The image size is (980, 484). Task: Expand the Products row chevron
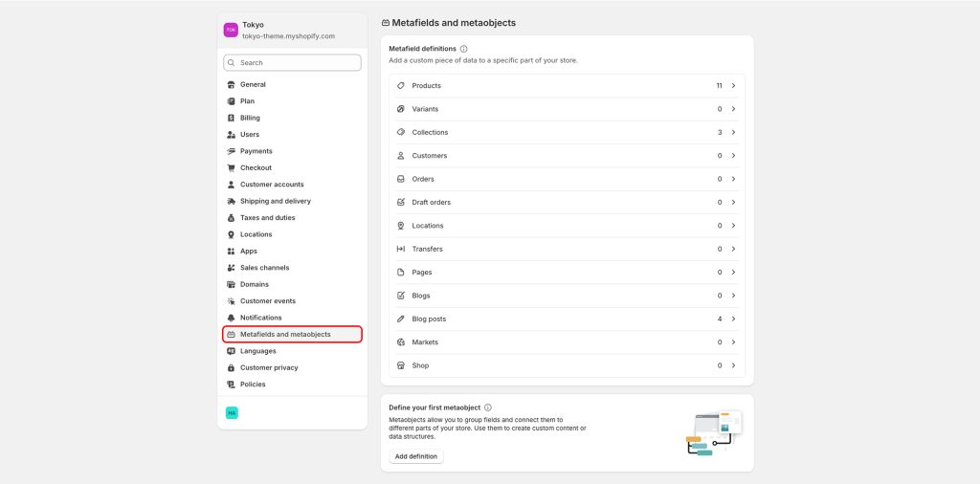tap(733, 85)
